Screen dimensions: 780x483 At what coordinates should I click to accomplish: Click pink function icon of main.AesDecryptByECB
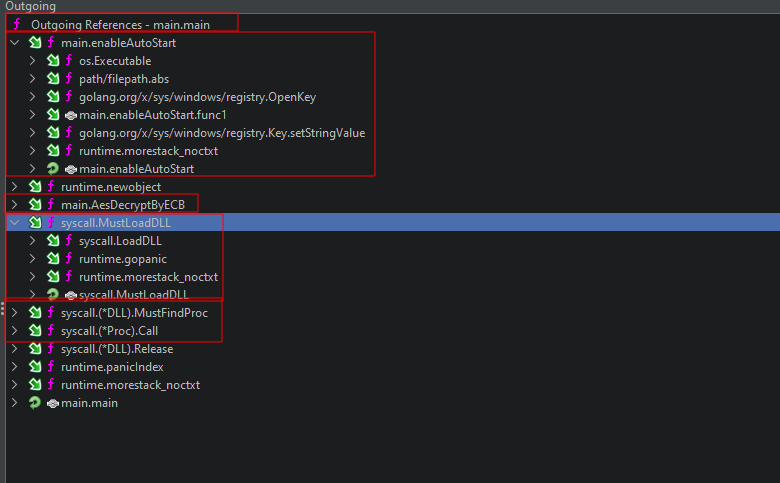[51, 204]
